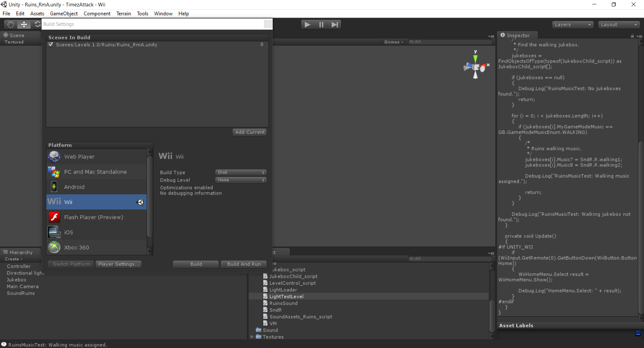The image size is (644, 348).
Task: Select Jukebox in the Hierarchy
Action: click(16, 280)
